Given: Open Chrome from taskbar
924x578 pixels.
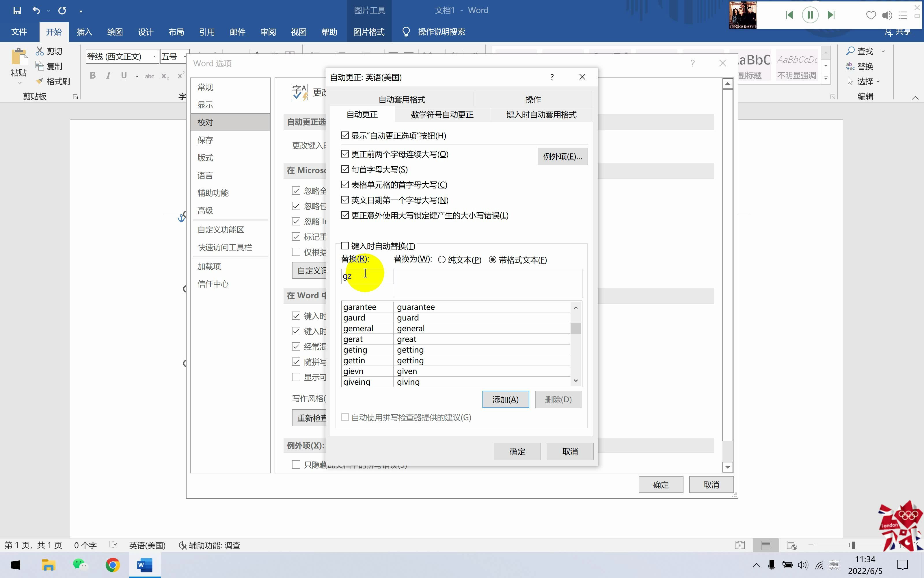Looking at the screenshot, I should 113,565.
